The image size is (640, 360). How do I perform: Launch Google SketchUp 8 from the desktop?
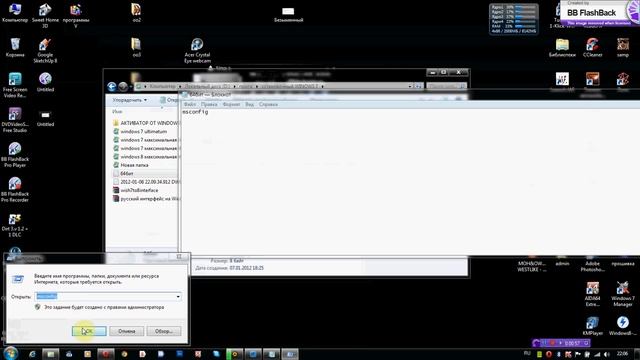(45, 51)
